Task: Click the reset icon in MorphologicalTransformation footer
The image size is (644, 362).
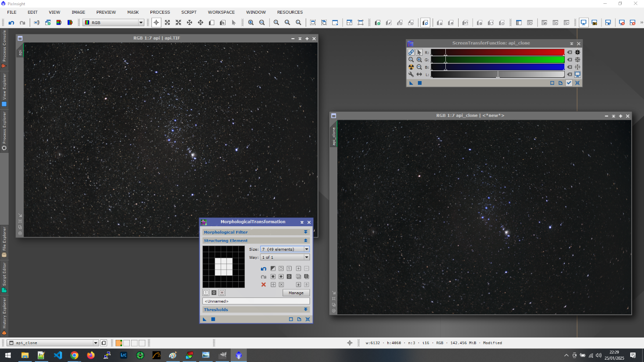Action: click(x=308, y=319)
